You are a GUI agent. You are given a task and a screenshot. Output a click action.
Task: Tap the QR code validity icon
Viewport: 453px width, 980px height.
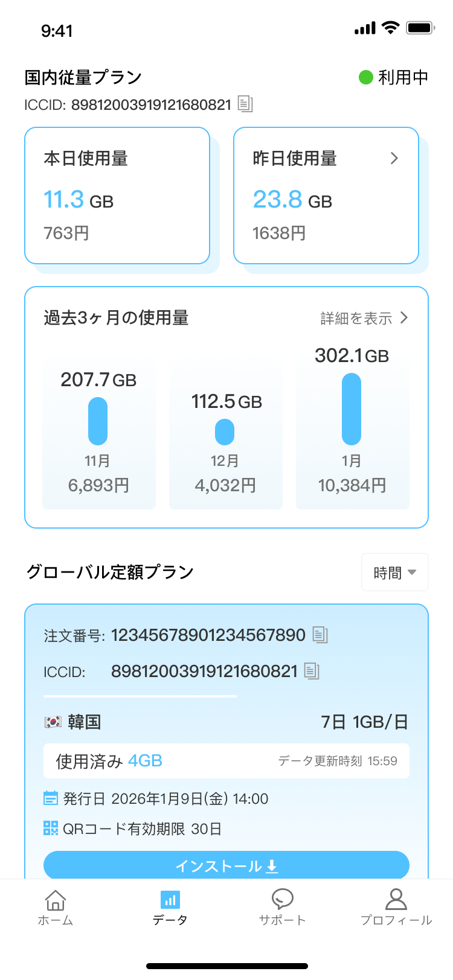pos(51,829)
